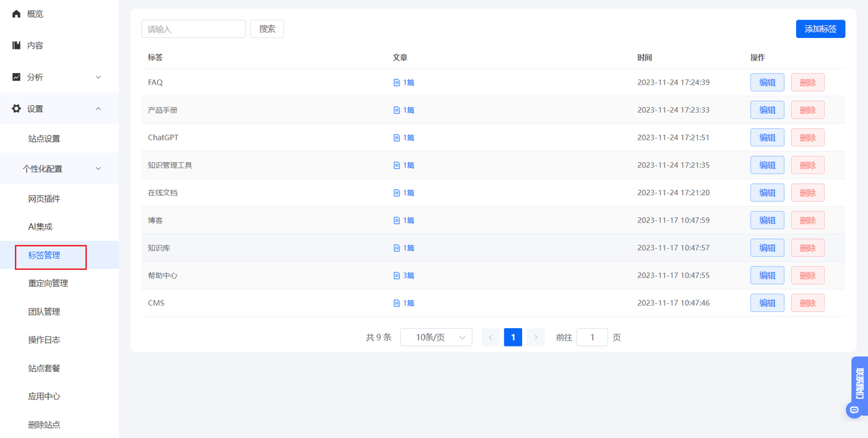Click the 共 9 条 total count
Image resolution: width=868 pixels, height=438 pixels.
[x=379, y=338]
